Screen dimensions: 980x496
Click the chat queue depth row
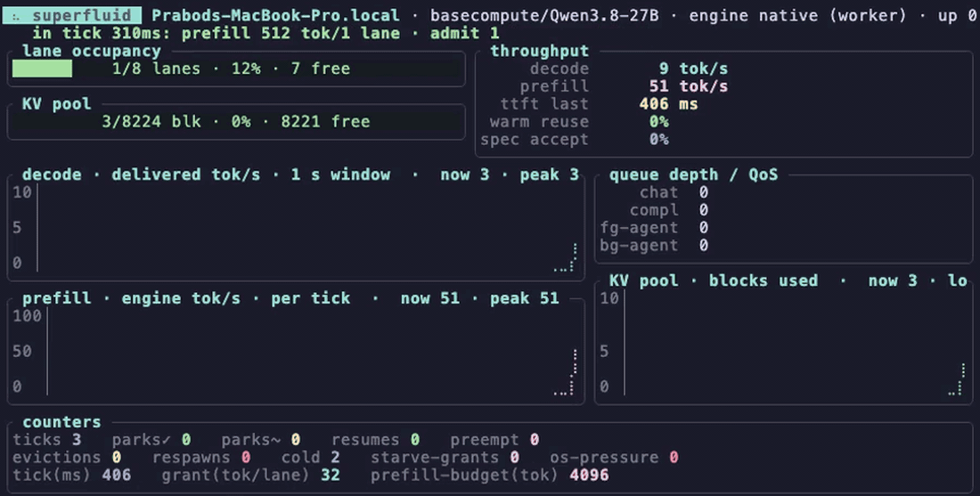coord(674,192)
